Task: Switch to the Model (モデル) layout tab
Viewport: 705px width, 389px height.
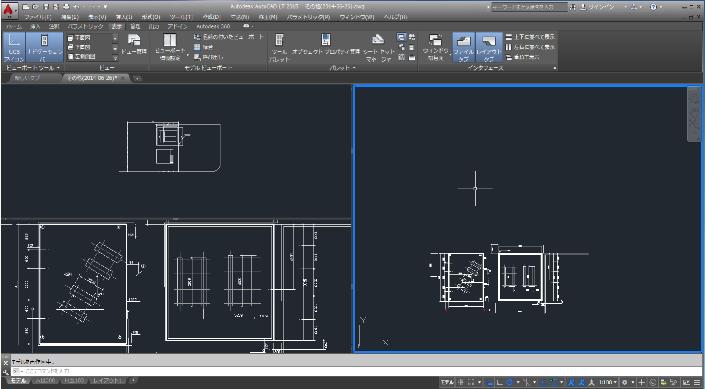Action: point(18,381)
